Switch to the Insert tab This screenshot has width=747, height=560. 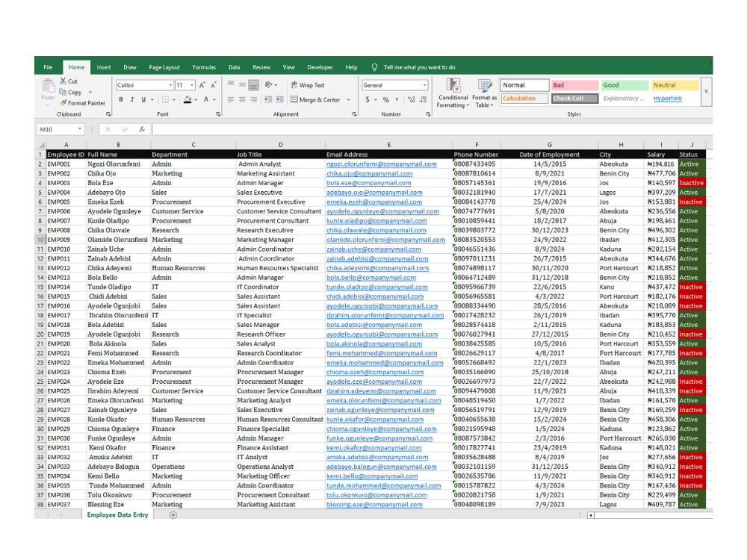[x=103, y=67]
